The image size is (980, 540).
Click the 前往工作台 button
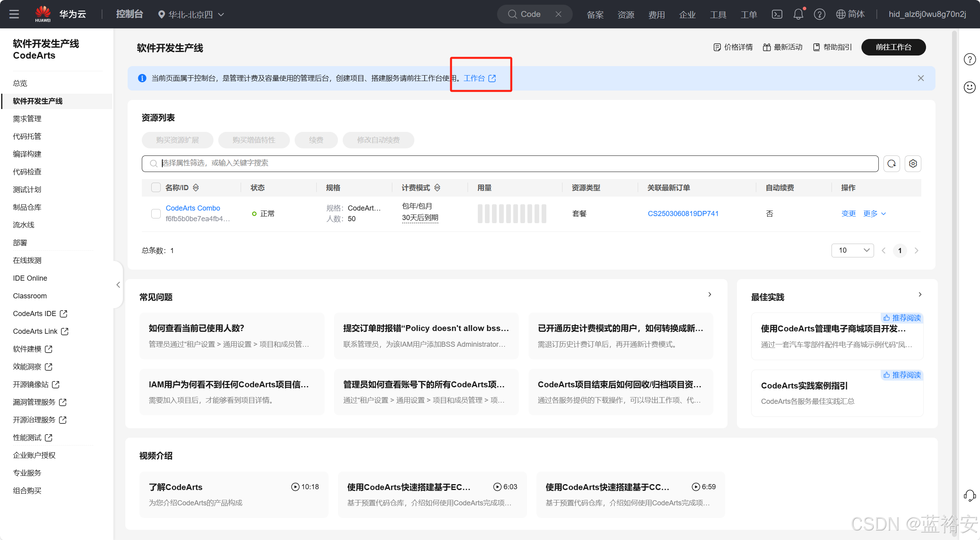coord(893,47)
